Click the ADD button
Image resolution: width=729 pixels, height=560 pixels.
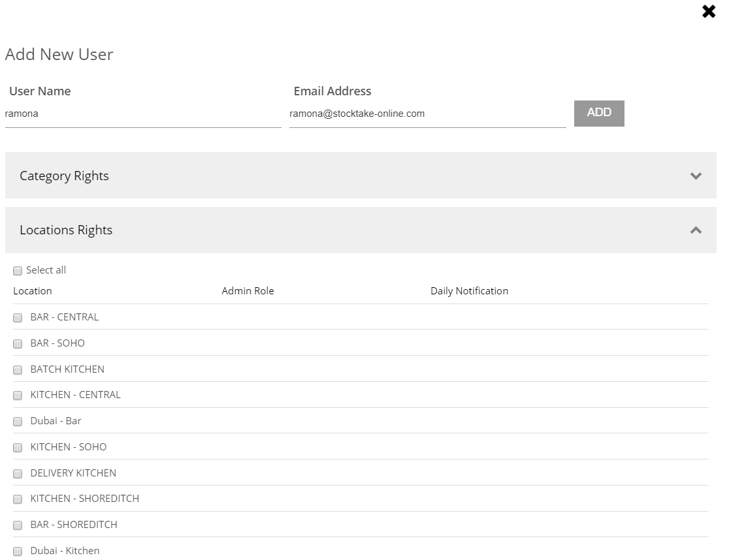[x=599, y=113]
